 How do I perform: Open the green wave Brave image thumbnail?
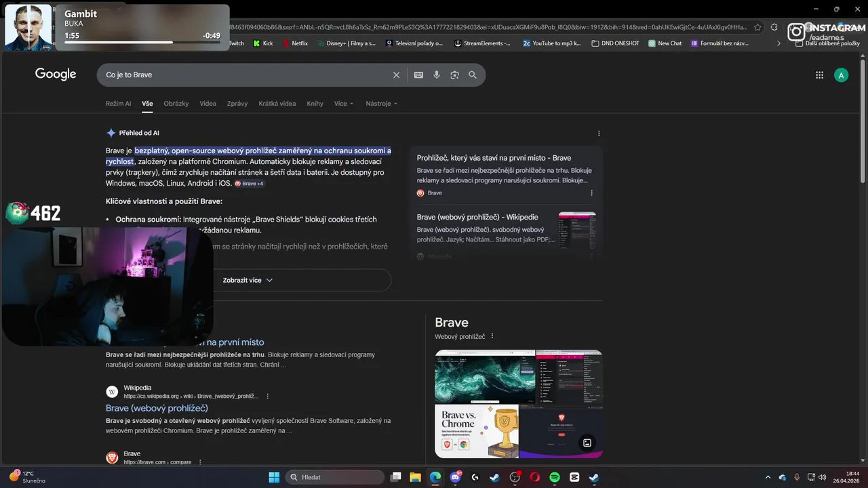click(x=485, y=377)
